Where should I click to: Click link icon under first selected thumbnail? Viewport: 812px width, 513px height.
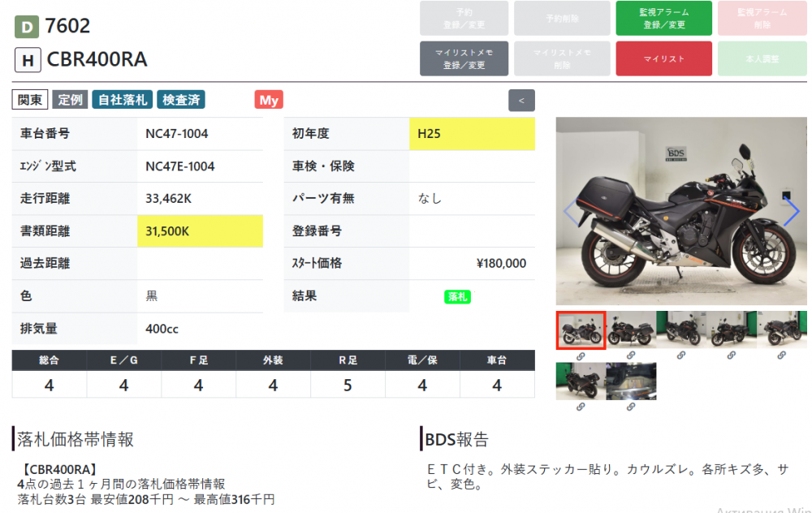click(x=581, y=356)
